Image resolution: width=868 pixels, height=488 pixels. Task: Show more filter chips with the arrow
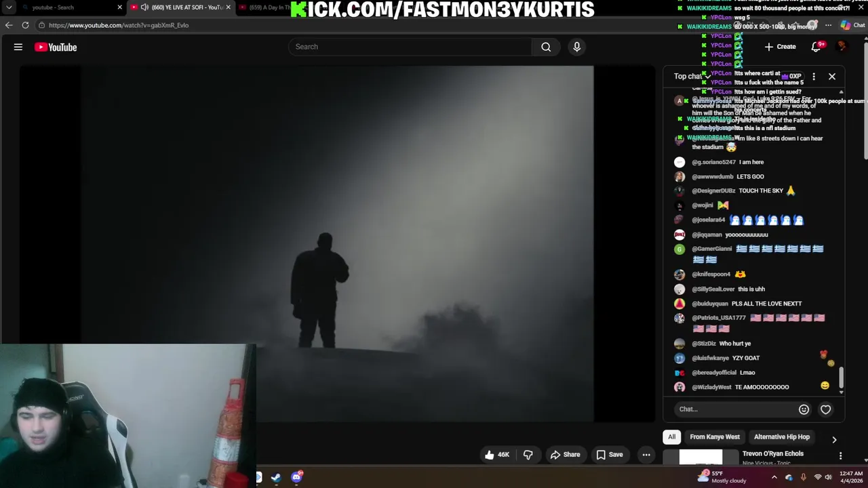click(834, 439)
